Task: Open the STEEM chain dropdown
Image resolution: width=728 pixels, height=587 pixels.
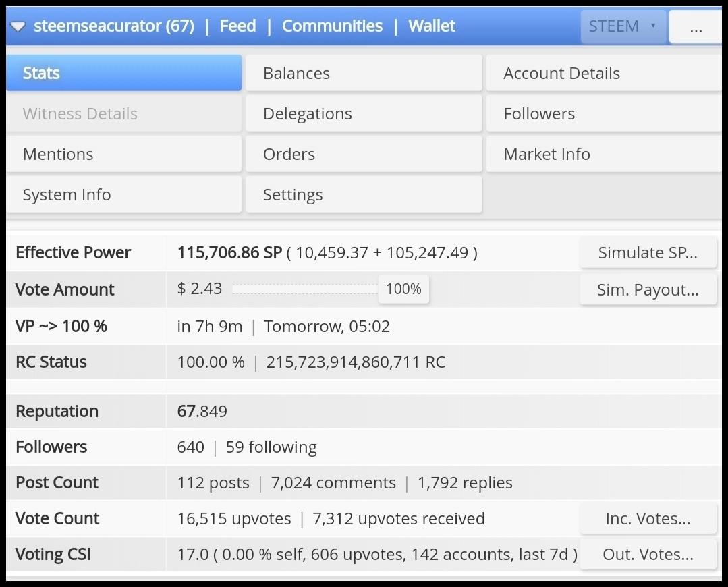Action: pyautogui.click(x=623, y=26)
